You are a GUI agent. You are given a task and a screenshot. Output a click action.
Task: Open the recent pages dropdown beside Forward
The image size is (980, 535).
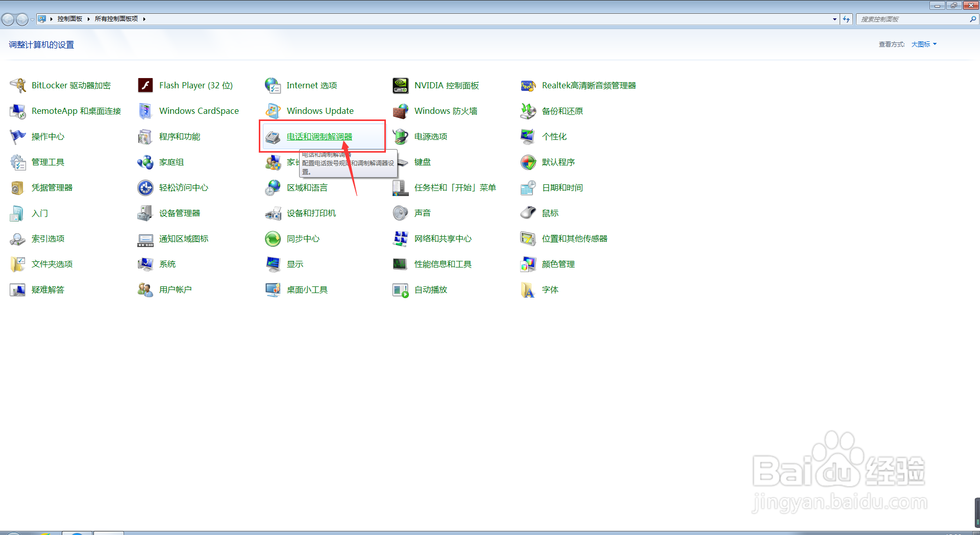(x=32, y=19)
